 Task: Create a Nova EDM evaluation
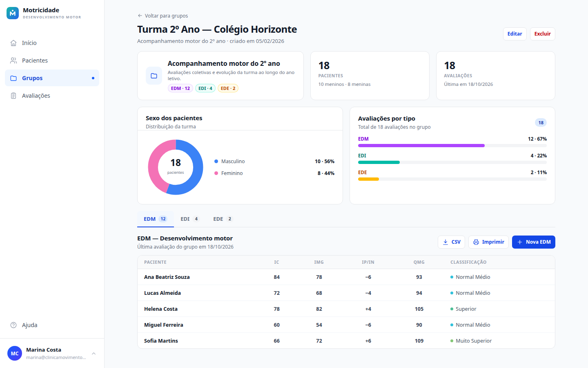point(533,242)
